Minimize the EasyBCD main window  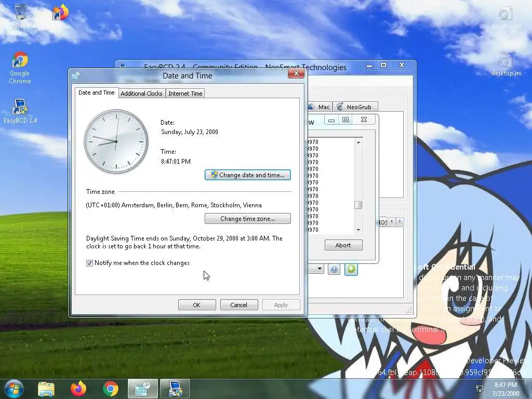point(369,65)
